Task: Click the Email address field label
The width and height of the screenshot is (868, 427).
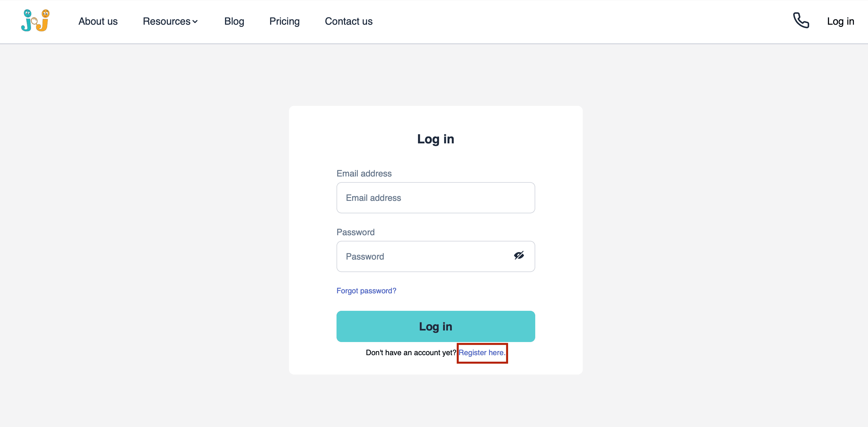Action: 364,173
